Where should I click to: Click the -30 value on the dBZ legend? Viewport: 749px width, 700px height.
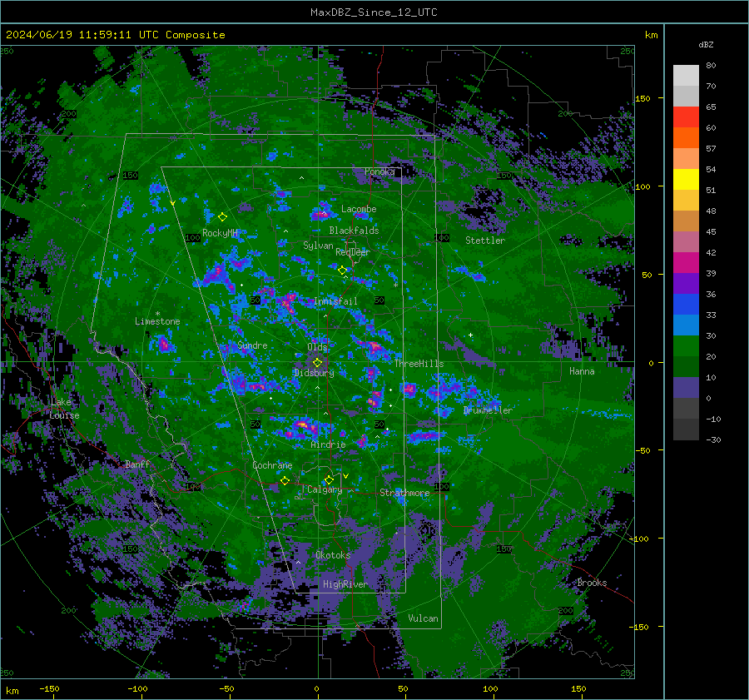[x=713, y=439]
